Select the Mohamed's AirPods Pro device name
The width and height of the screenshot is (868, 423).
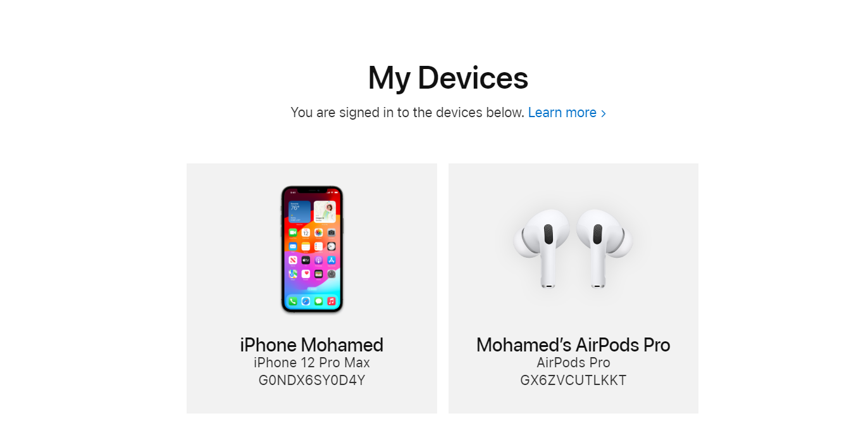click(573, 345)
